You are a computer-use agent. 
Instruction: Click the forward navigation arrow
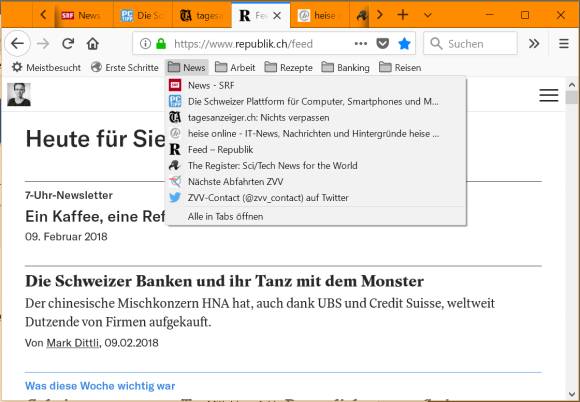click(x=43, y=44)
